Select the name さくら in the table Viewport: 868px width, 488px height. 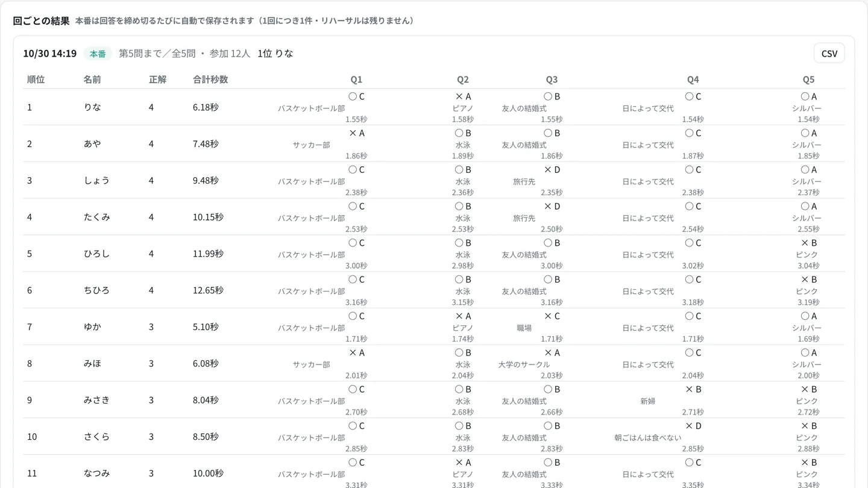tap(96, 437)
